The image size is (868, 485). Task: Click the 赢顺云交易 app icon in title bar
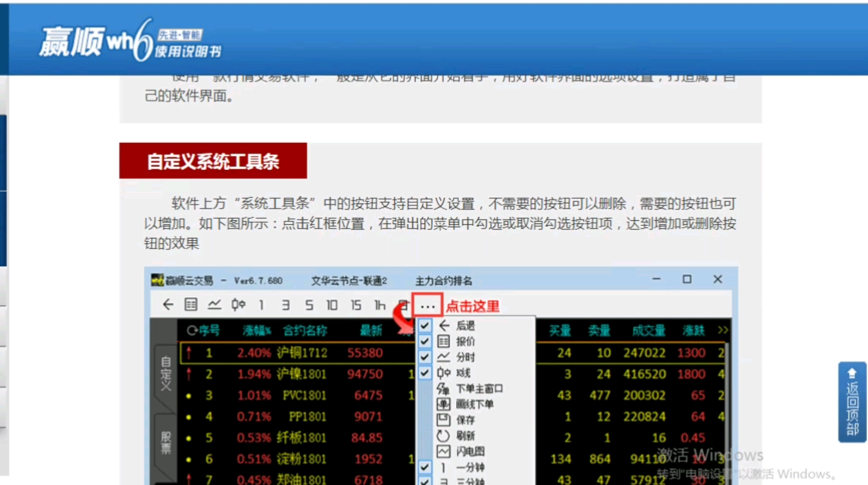157,280
